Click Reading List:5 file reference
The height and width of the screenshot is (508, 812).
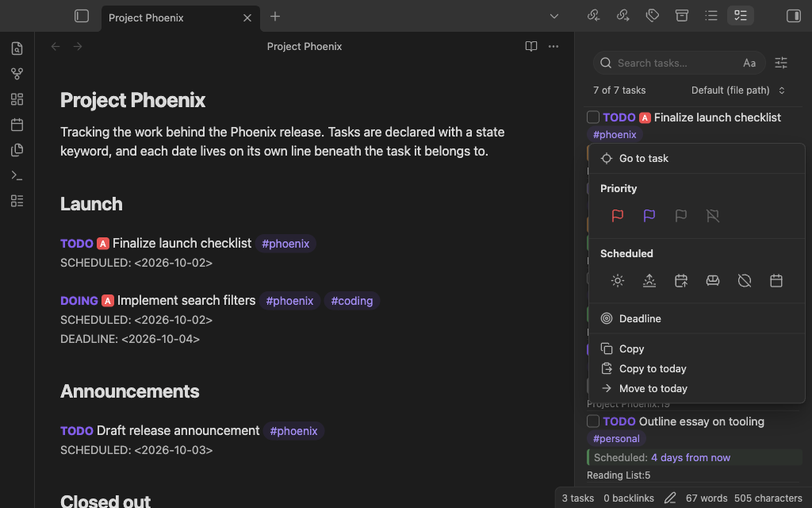(x=619, y=475)
